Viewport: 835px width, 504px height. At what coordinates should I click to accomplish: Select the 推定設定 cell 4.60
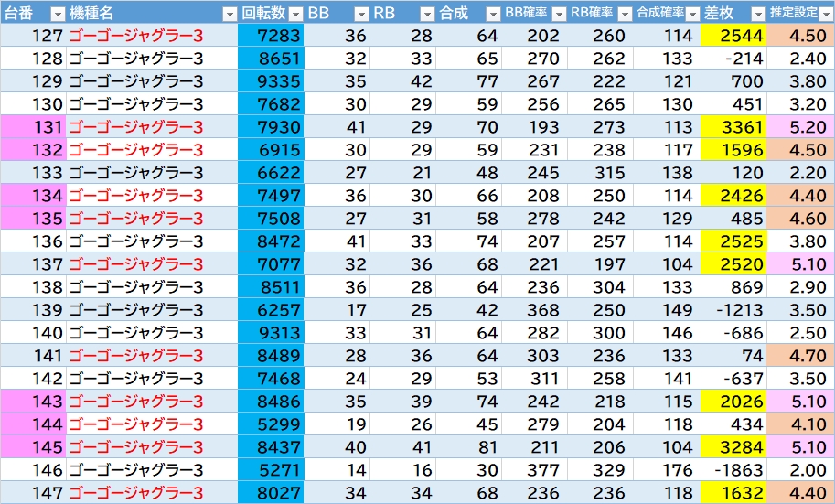(801, 219)
